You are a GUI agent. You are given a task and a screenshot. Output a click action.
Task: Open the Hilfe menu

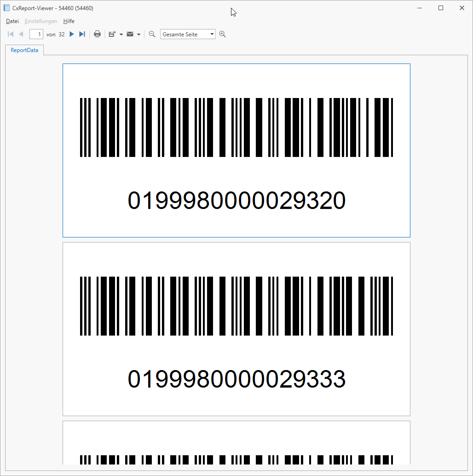(69, 21)
